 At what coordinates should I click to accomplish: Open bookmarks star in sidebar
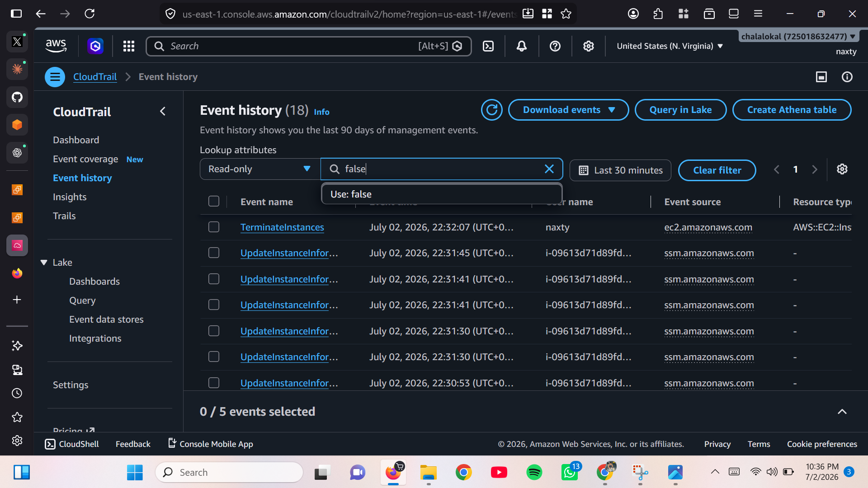click(17, 417)
